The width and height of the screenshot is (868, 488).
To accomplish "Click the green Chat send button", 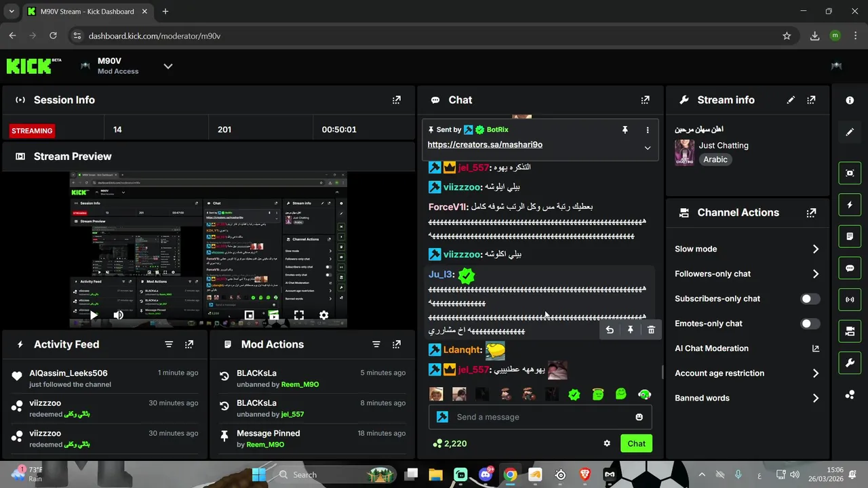I will tap(636, 443).
